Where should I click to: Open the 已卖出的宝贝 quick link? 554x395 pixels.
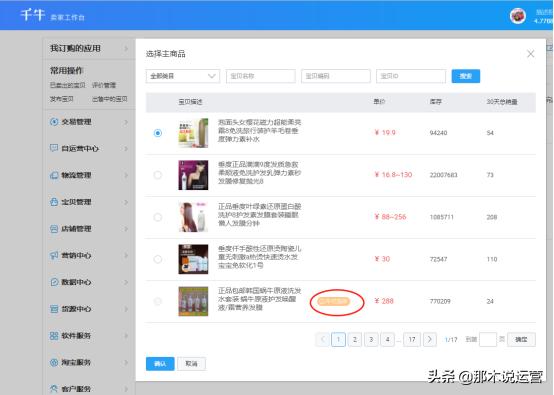tap(67, 85)
